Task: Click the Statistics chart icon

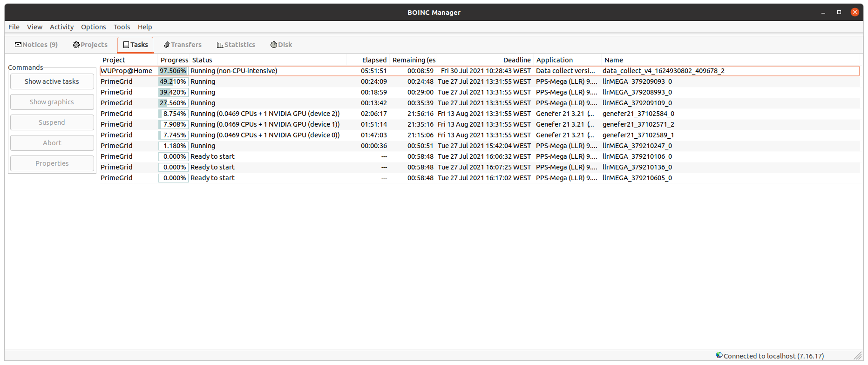Action: [220, 45]
